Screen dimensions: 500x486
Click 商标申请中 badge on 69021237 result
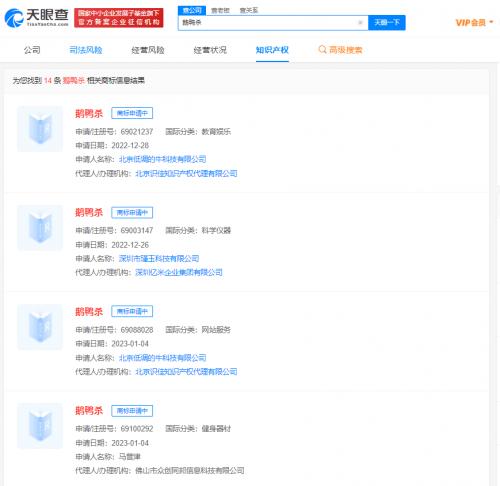coord(132,113)
